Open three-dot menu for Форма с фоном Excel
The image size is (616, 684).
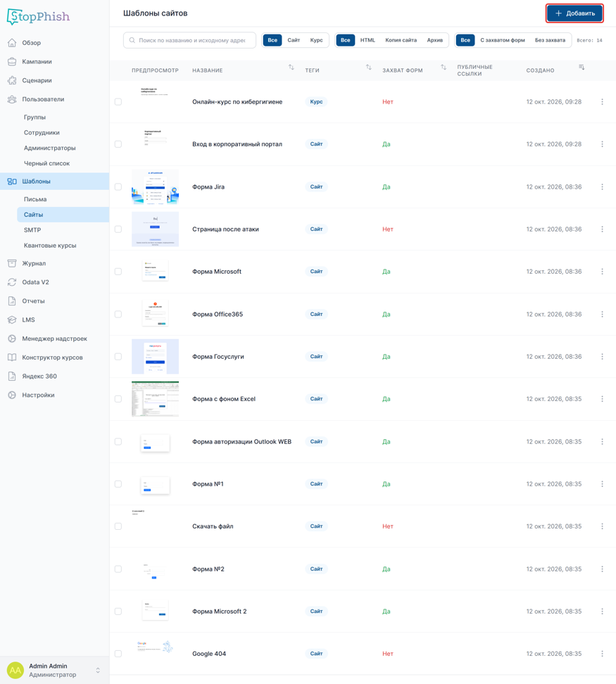pyautogui.click(x=602, y=399)
